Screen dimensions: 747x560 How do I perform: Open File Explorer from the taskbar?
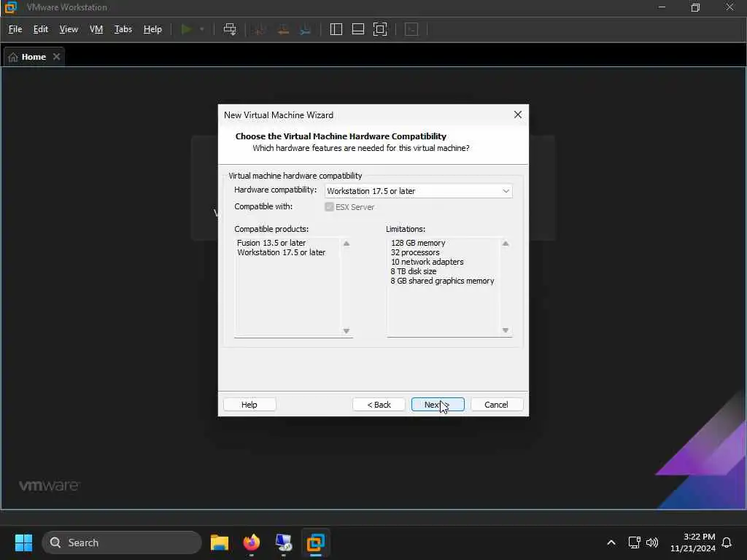point(219,542)
